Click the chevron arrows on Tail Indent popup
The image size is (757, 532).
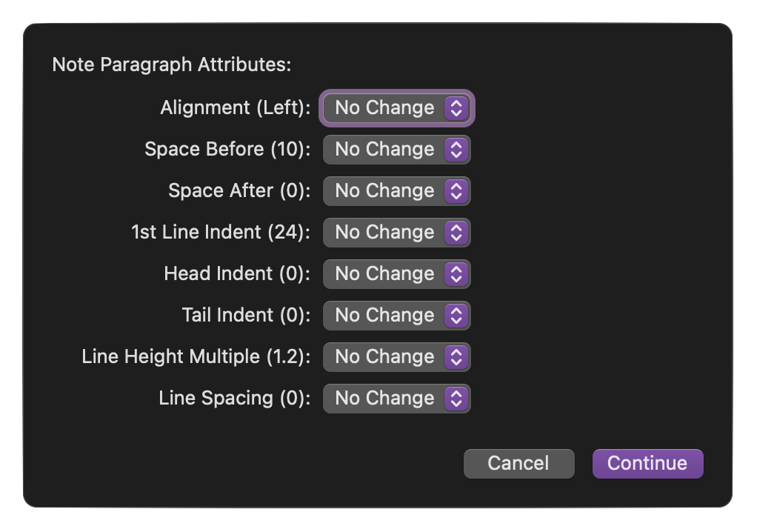coord(456,316)
